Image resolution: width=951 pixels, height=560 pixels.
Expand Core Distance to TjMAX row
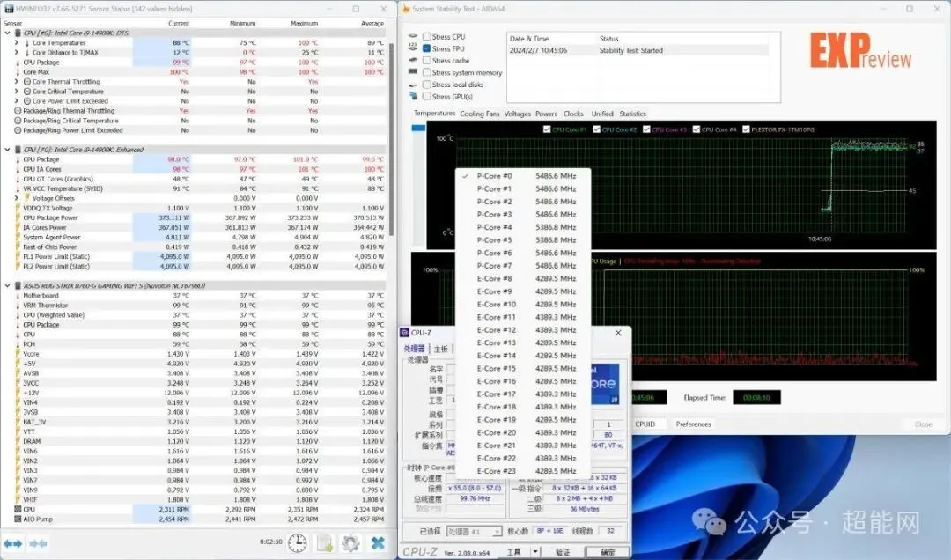(x=17, y=52)
